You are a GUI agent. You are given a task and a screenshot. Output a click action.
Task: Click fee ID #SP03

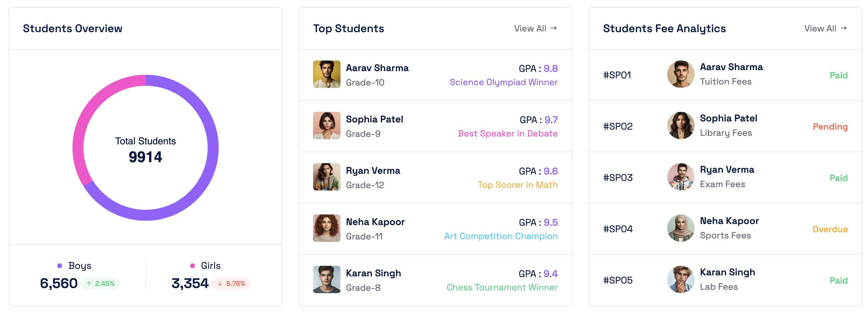[618, 178]
